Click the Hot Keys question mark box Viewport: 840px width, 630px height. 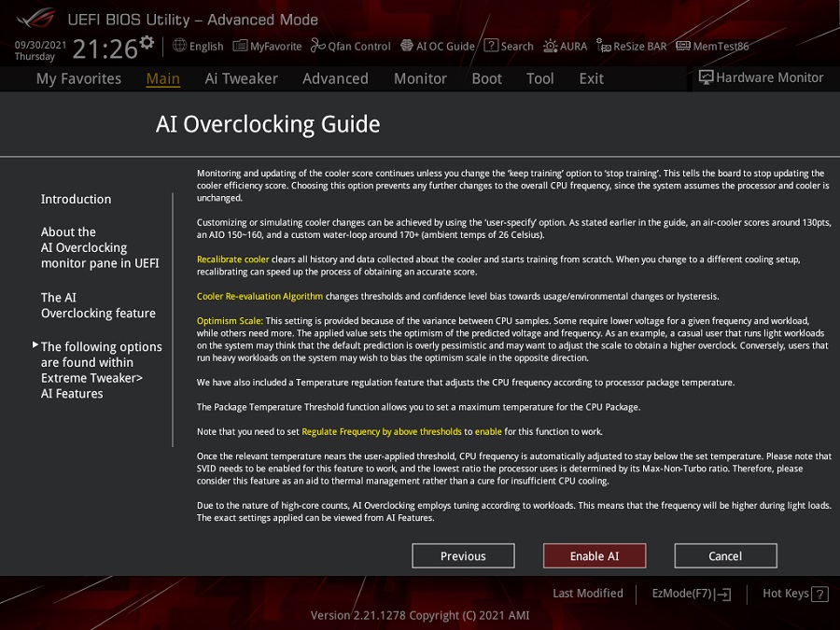coord(820,594)
